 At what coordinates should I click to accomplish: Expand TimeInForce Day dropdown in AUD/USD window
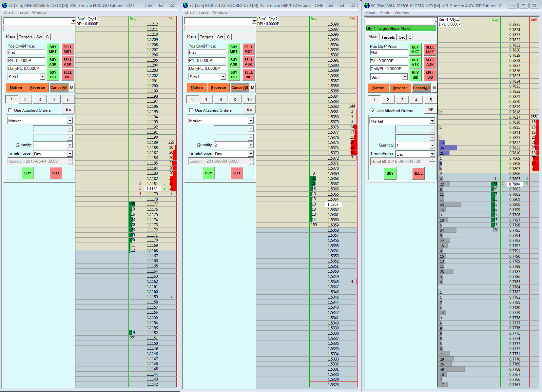[432, 154]
